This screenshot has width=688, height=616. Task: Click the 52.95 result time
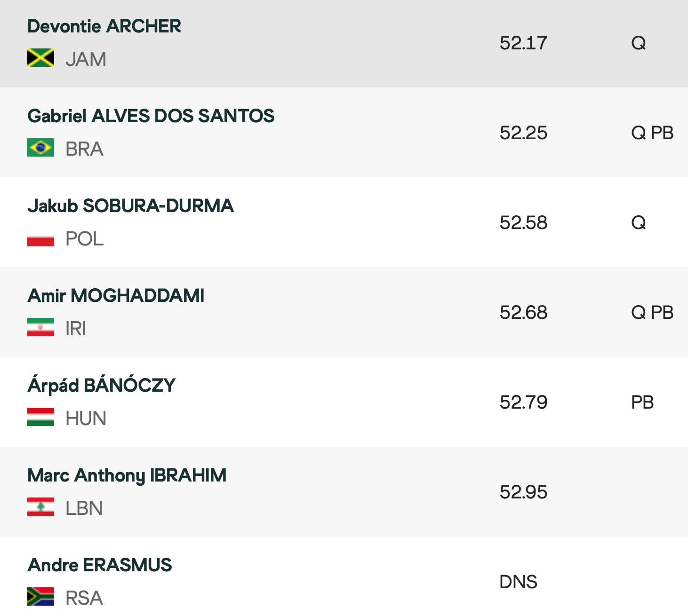pyautogui.click(x=523, y=492)
